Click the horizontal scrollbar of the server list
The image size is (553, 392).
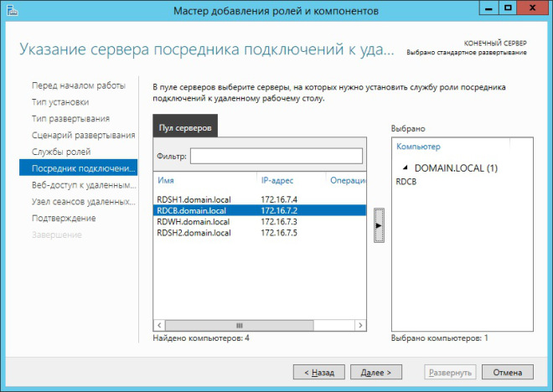coord(240,325)
